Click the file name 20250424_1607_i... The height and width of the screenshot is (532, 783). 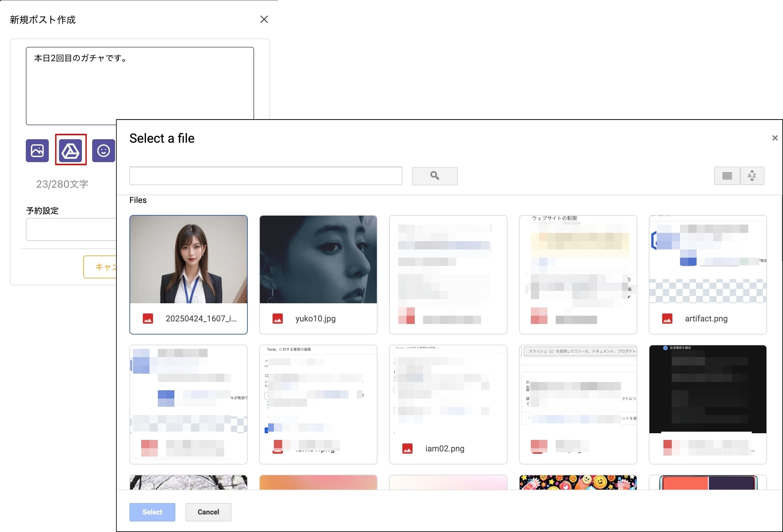click(201, 319)
